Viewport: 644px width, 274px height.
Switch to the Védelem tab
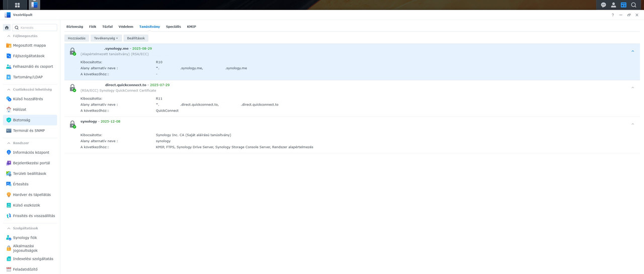point(126,27)
